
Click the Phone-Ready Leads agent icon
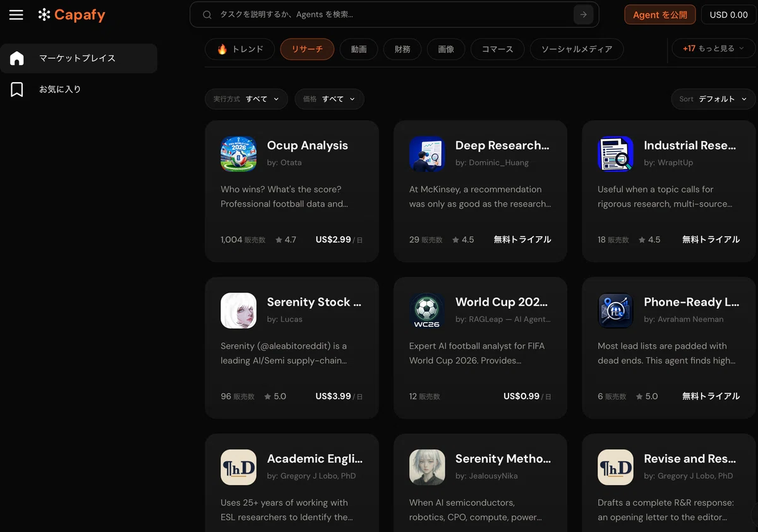point(615,310)
